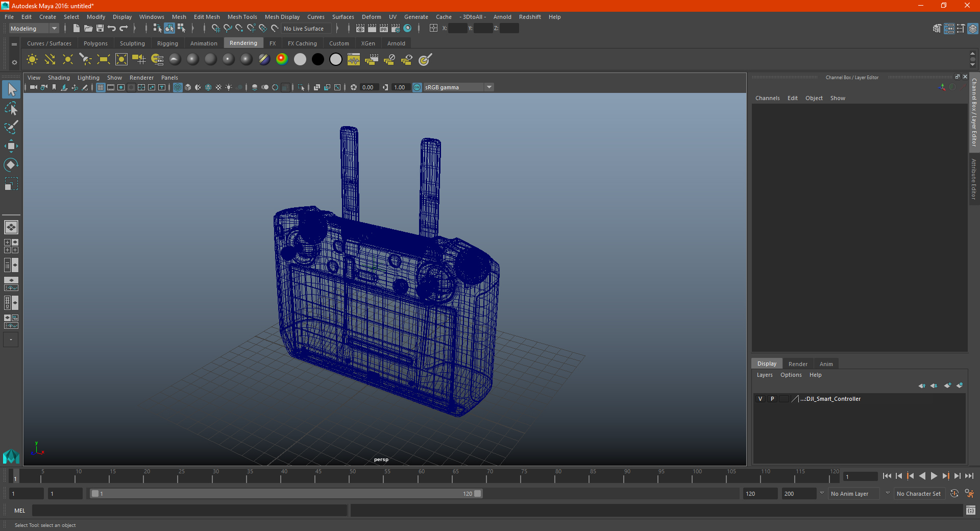Open the Channels menu in Channel Box
Image resolution: width=980 pixels, height=531 pixels.
[768, 98]
